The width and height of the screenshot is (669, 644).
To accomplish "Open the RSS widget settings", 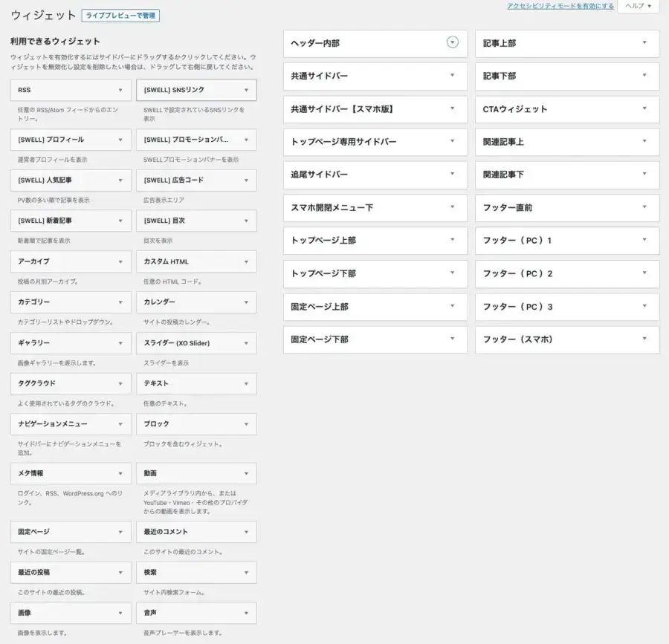I will (x=70, y=89).
